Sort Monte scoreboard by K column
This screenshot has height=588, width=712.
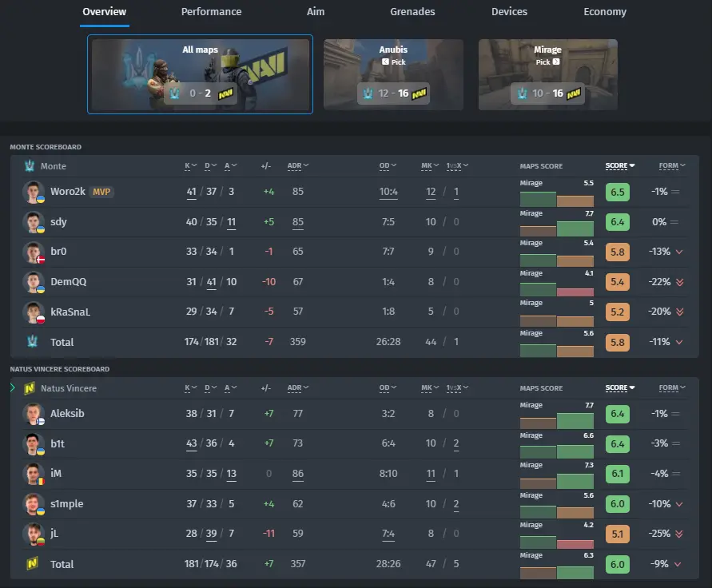coord(190,165)
